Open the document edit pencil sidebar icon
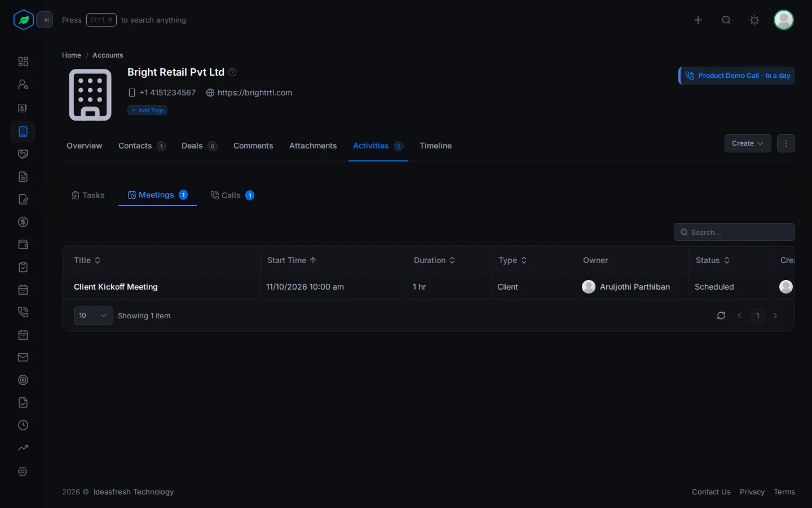 pyautogui.click(x=23, y=199)
